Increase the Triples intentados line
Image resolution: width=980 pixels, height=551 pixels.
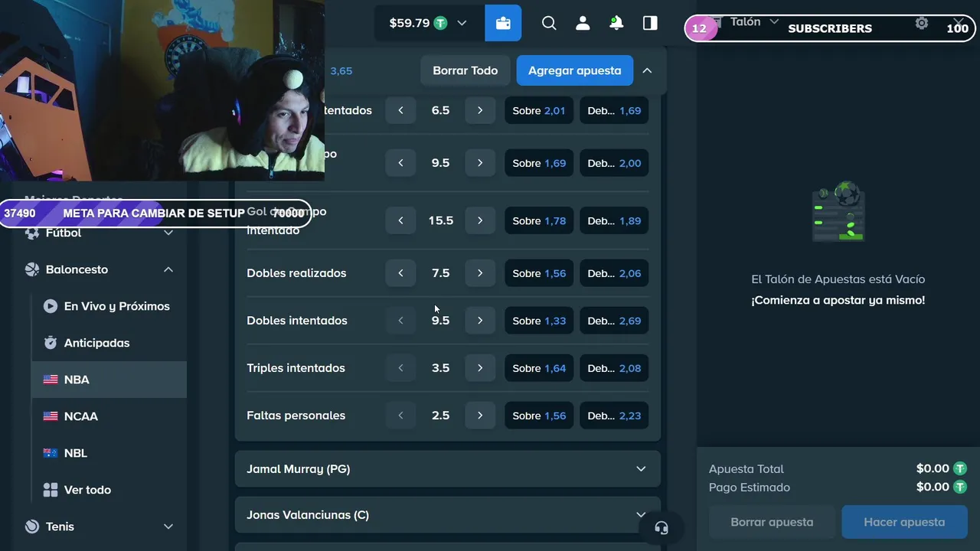480,368
